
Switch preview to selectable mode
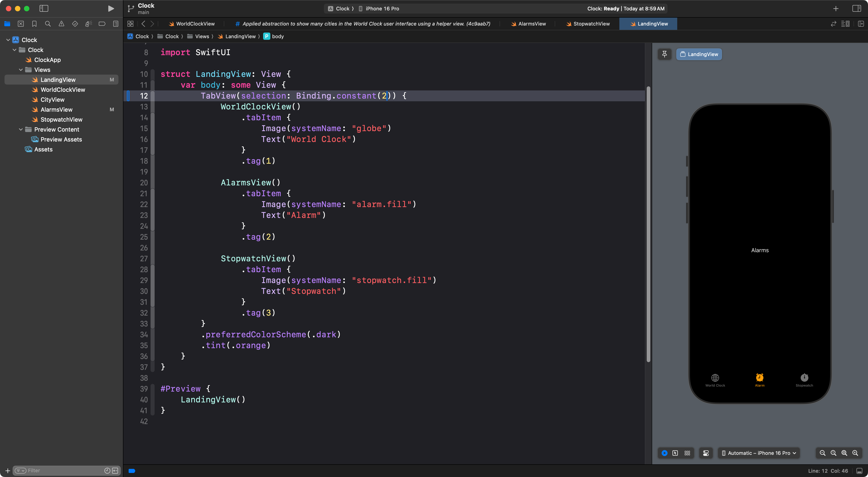point(675,453)
